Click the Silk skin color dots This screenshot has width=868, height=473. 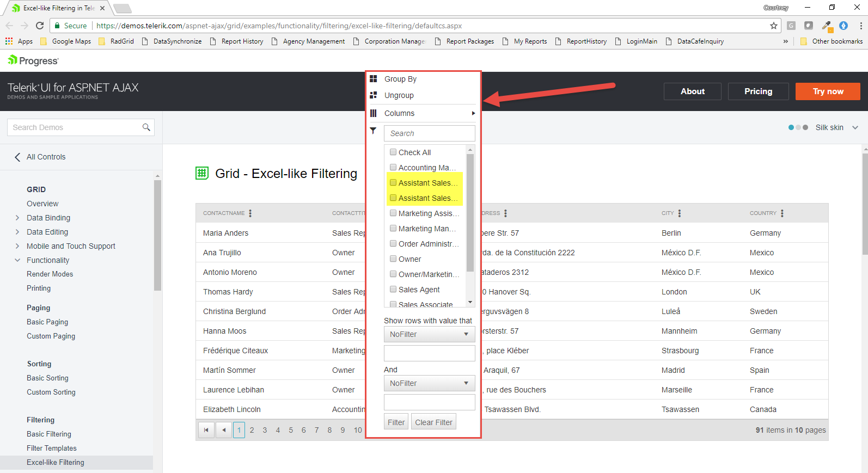click(798, 127)
